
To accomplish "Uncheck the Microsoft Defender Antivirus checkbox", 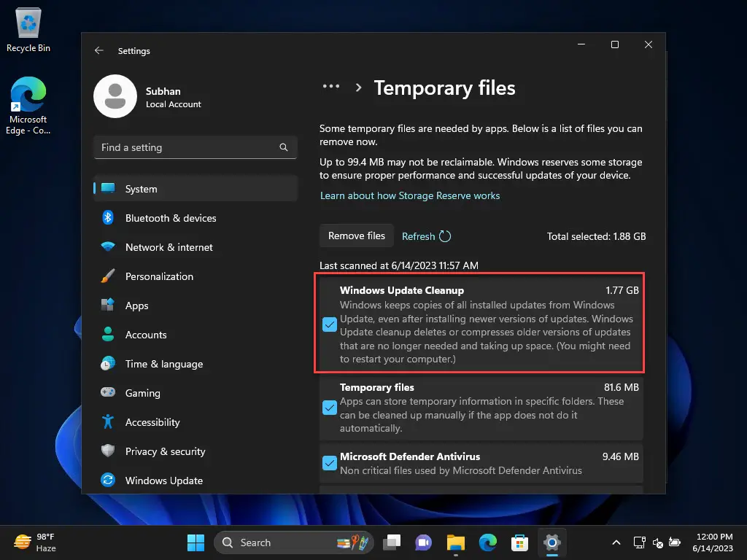I will point(330,463).
